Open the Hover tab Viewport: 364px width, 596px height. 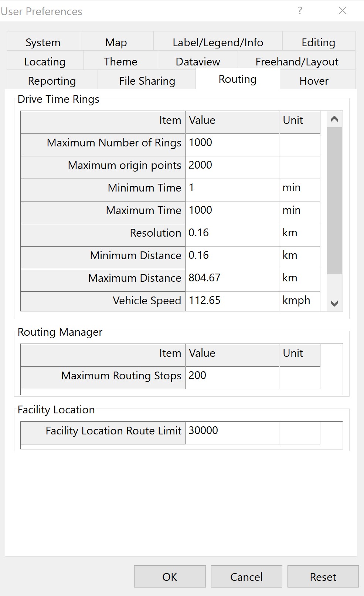coord(314,81)
